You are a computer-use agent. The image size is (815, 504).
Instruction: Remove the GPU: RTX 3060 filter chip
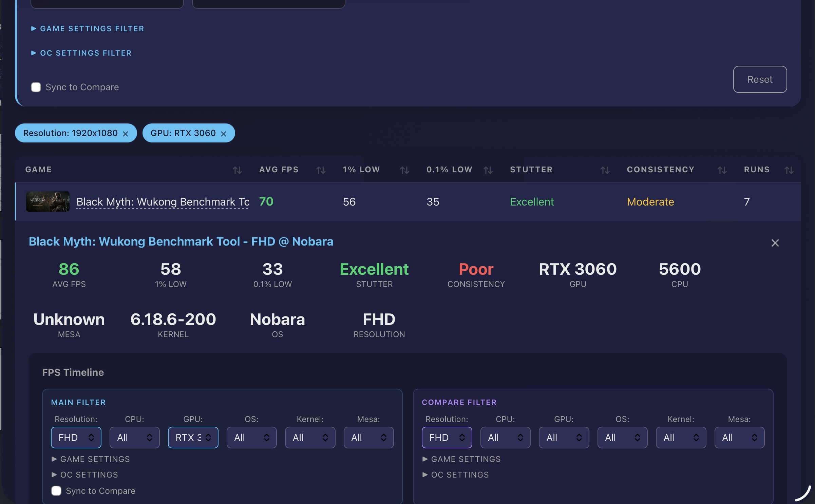[x=223, y=134]
